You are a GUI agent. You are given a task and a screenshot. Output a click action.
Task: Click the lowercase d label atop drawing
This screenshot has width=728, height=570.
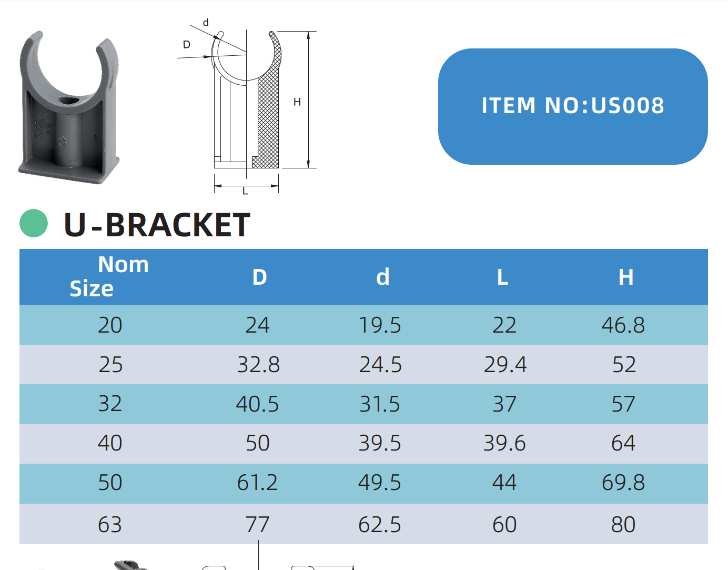click(206, 23)
